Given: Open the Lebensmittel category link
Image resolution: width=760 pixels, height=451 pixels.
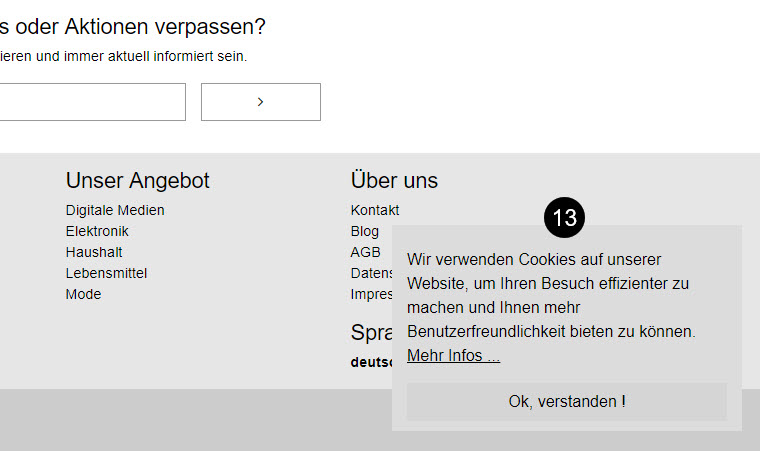Looking at the screenshot, I should (106, 273).
